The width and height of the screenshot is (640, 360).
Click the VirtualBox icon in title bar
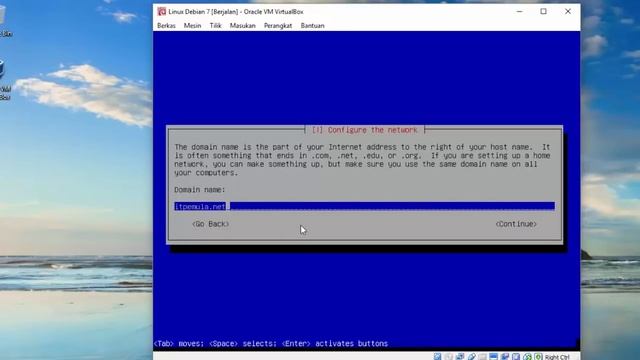point(162,12)
